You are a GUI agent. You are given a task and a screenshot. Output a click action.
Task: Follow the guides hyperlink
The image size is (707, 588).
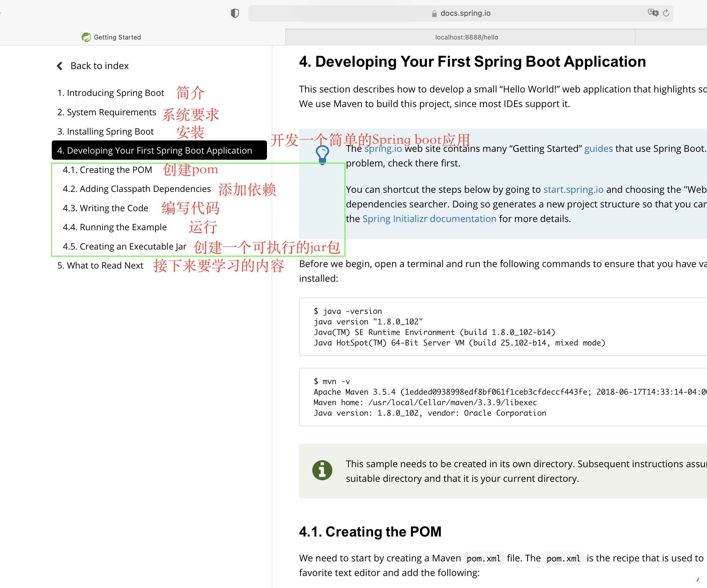(x=598, y=149)
